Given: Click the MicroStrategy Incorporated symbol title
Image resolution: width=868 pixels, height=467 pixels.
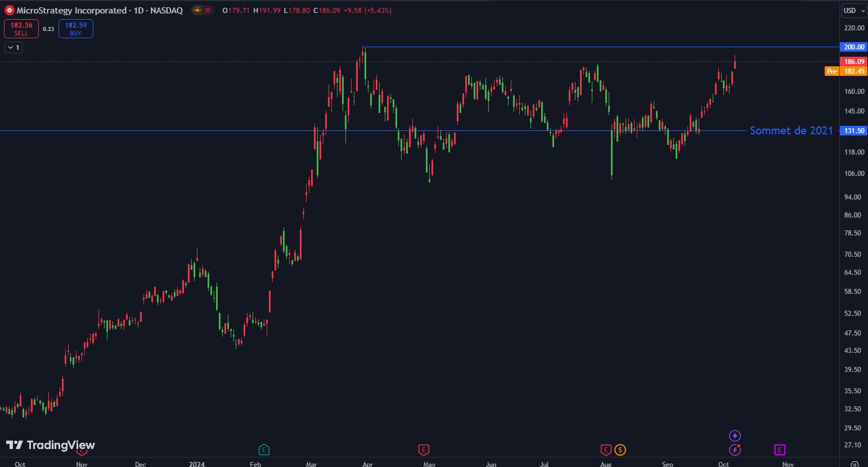Looking at the screenshot, I should [71, 10].
